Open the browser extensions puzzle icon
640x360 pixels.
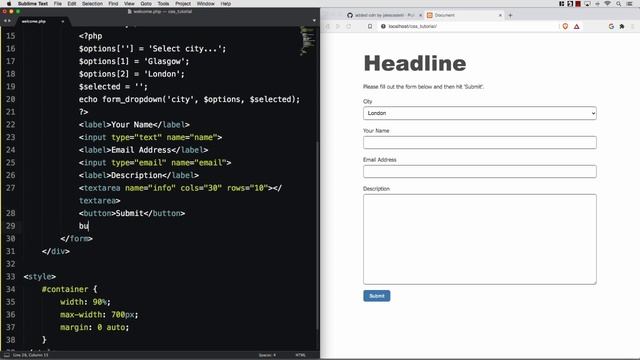pyautogui.click(x=622, y=26)
